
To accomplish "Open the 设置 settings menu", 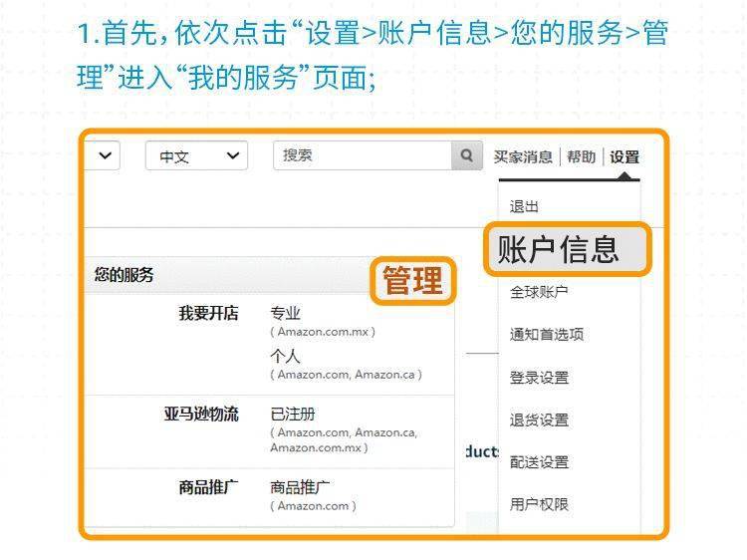I will click(624, 157).
